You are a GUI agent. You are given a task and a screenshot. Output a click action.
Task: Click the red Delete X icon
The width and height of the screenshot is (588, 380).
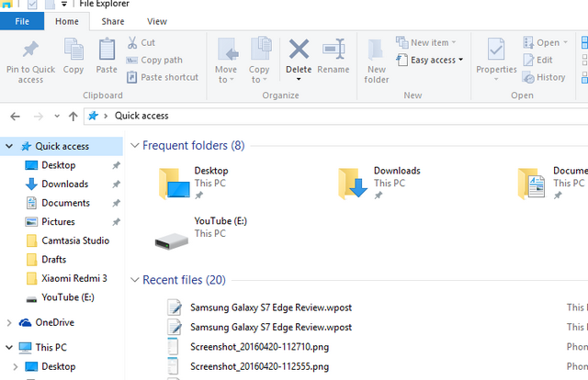299,49
